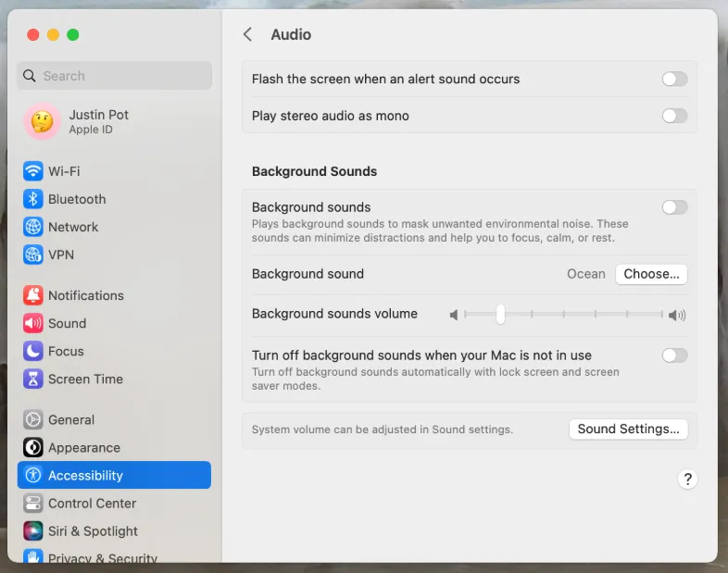This screenshot has height=573, width=728.
Task: Click the Privacy & Security hand icon
Action: pos(33,555)
